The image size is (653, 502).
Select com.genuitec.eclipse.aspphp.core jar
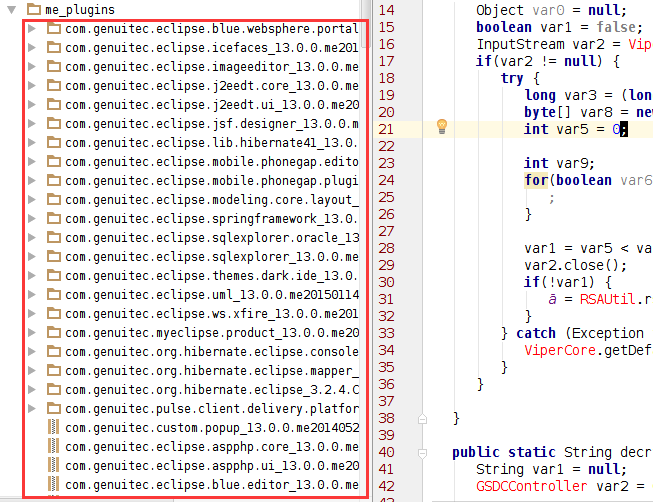tap(212, 447)
